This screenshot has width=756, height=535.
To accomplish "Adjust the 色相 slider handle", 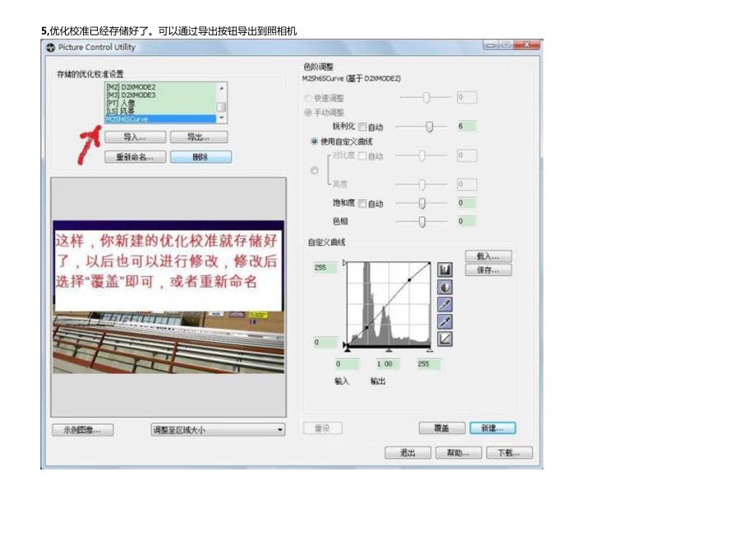I will [422, 221].
